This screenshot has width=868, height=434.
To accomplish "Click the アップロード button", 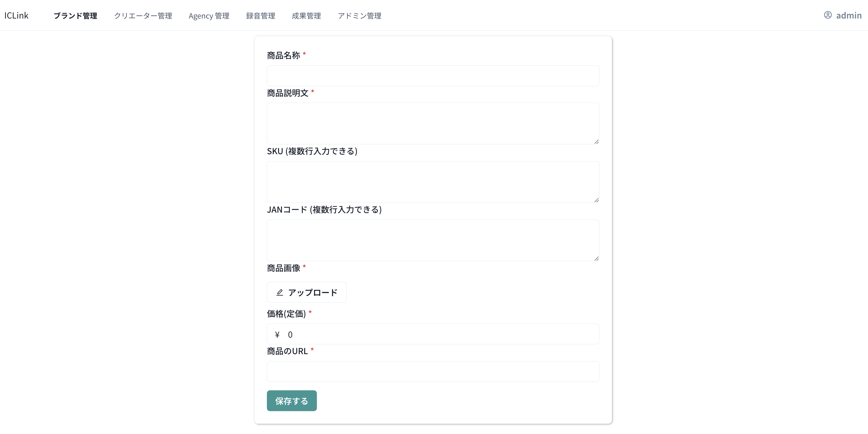I will [306, 292].
